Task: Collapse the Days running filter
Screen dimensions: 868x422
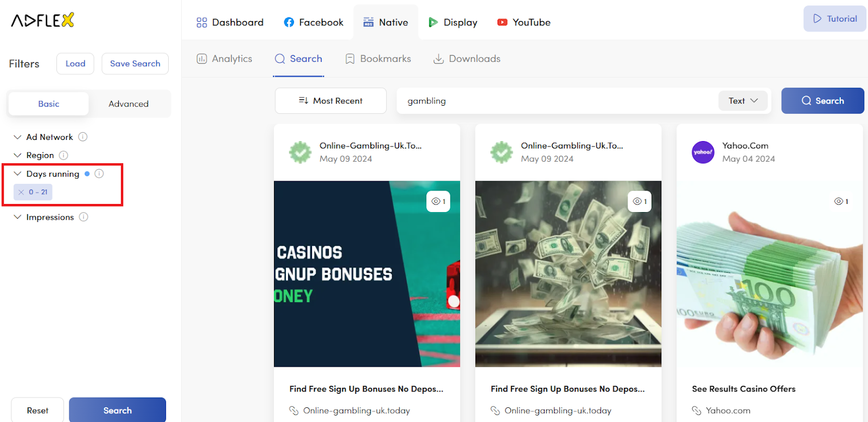Action: tap(18, 174)
